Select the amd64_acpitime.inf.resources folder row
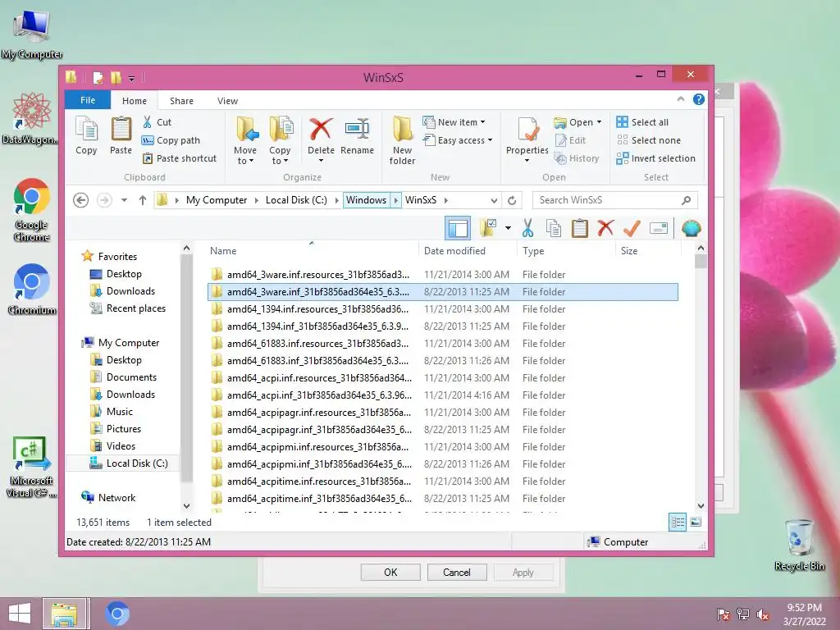840x630 pixels. coord(442,481)
